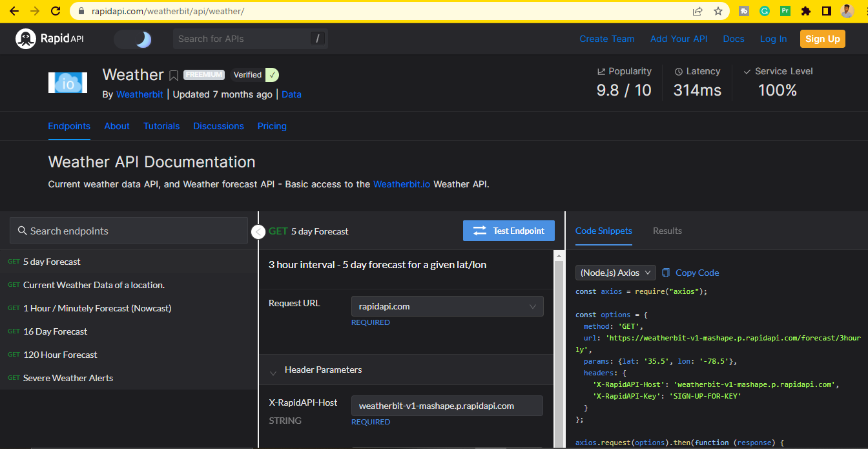The image size is (868, 449).
Task: Open the Grammarly extension icon
Action: tap(764, 11)
